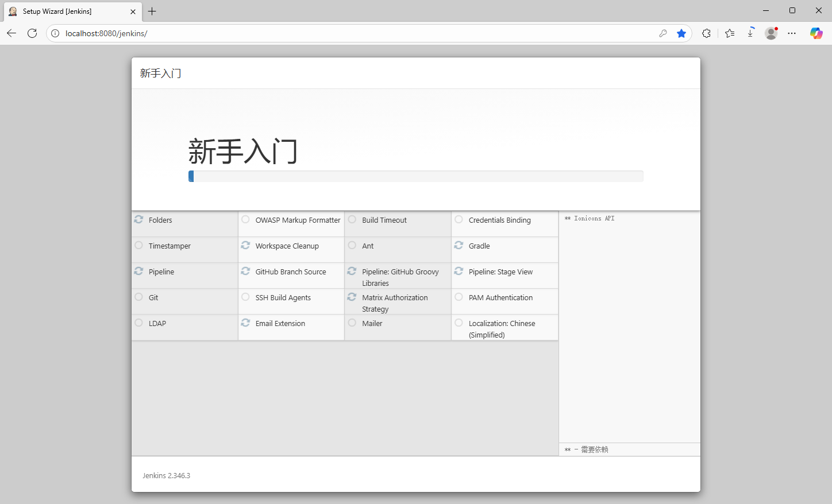This screenshot has height=504, width=832.
Task: Click the Timestamper pending circle icon
Action: coord(138,245)
